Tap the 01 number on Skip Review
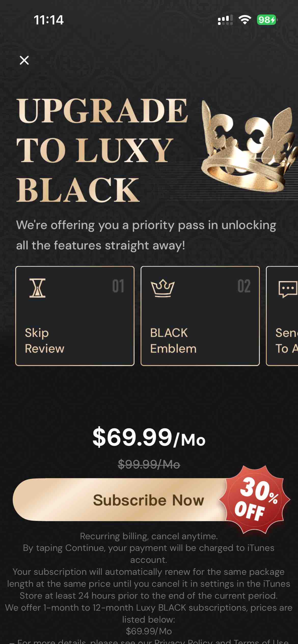This screenshot has height=644, width=298. click(118, 286)
